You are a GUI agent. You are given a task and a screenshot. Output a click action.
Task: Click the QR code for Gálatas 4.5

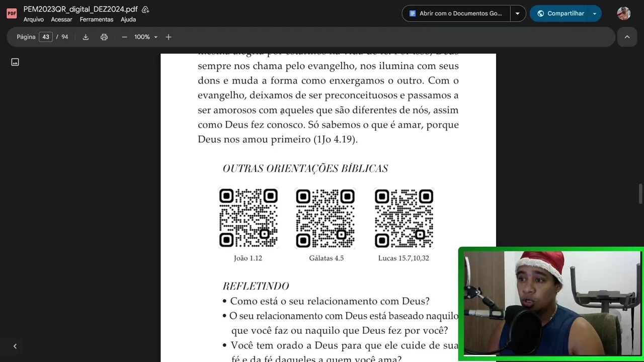coord(326,218)
